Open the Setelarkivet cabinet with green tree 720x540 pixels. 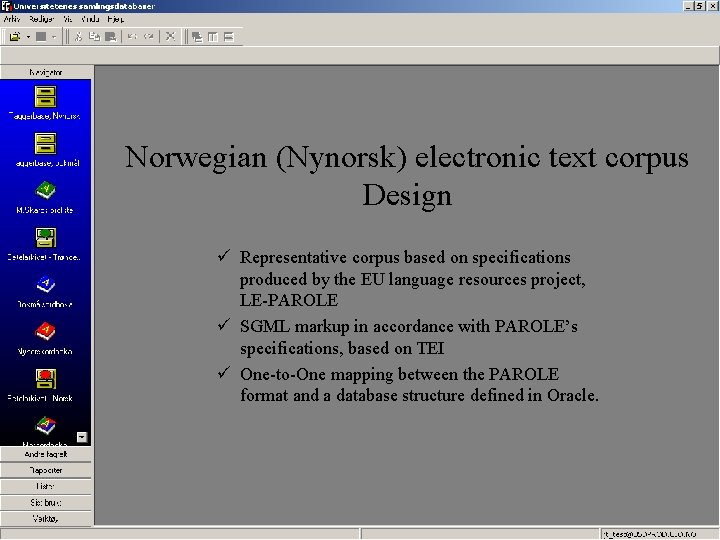45,238
